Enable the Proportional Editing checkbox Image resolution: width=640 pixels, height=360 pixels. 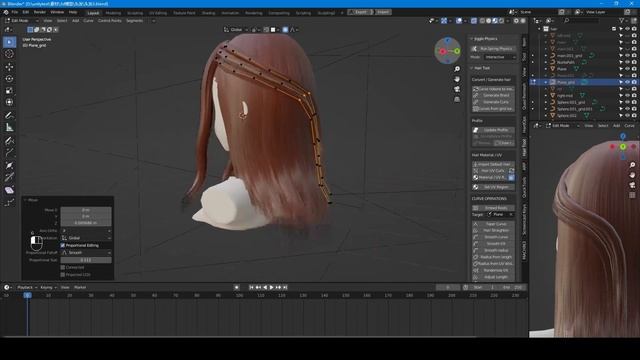(x=63, y=245)
